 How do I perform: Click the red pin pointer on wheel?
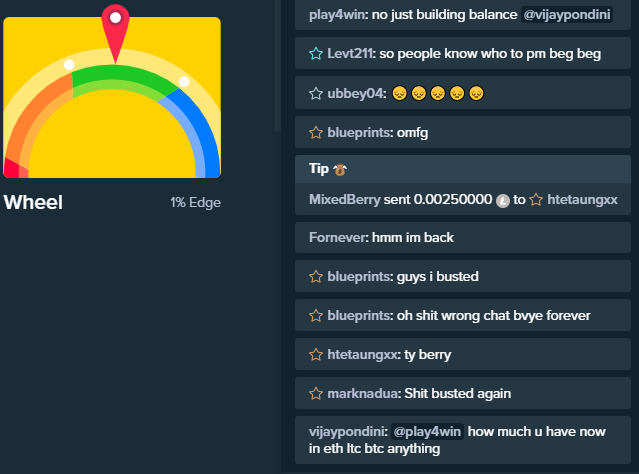click(x=115, y=33)
